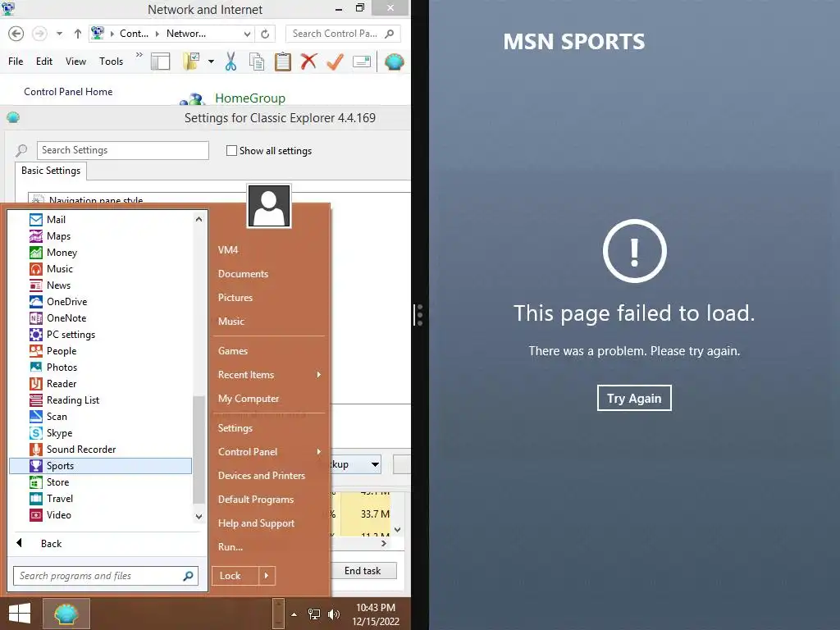Click Try Again in MSN Sports
840x630 pixels.
(x=634, y=398)
